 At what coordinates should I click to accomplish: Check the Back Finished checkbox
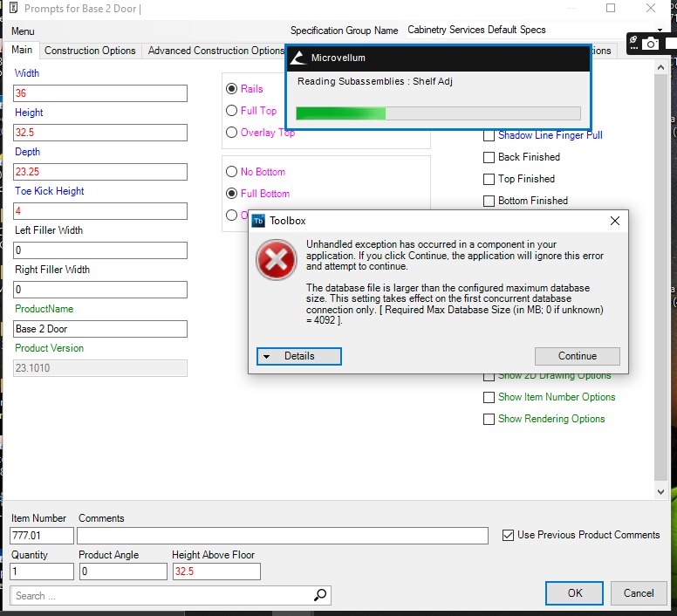(x=489, y=157)
